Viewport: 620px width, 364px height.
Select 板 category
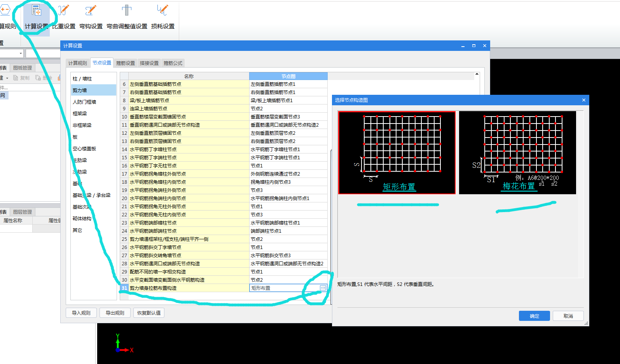click(x=94, y=137)
